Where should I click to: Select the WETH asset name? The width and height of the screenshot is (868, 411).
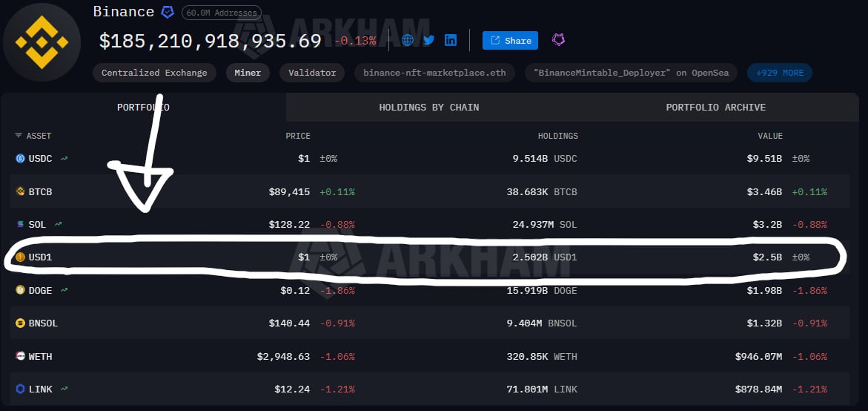point(41,356)
